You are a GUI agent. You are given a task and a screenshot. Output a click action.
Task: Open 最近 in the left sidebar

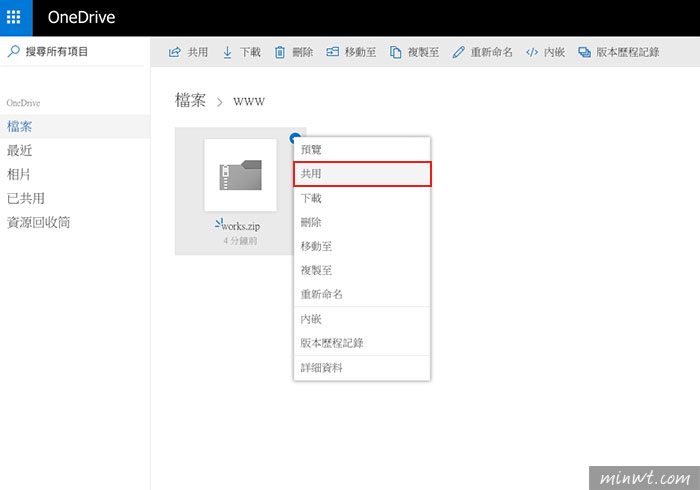(x=75, y=150)
